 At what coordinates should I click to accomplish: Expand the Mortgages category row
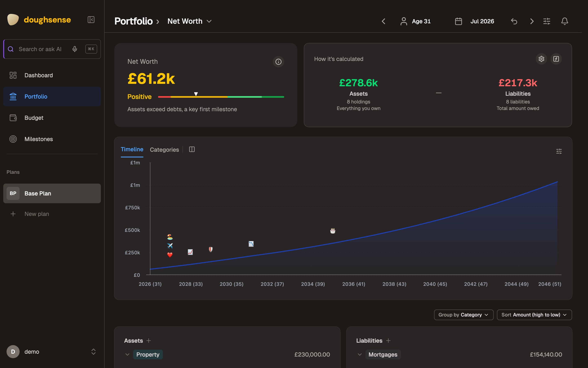click(360, 354)
